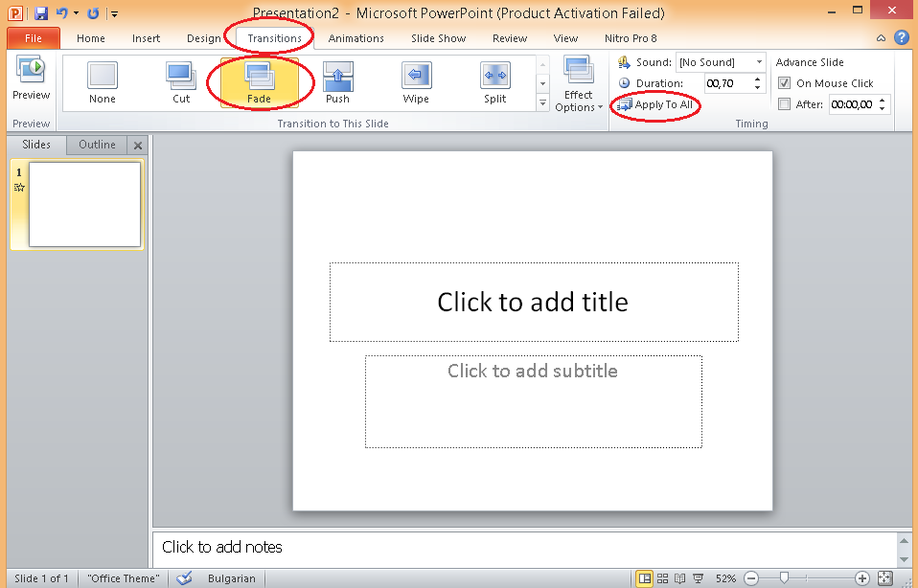Pick the None transition option
The image size is (918, 588).
103,82
